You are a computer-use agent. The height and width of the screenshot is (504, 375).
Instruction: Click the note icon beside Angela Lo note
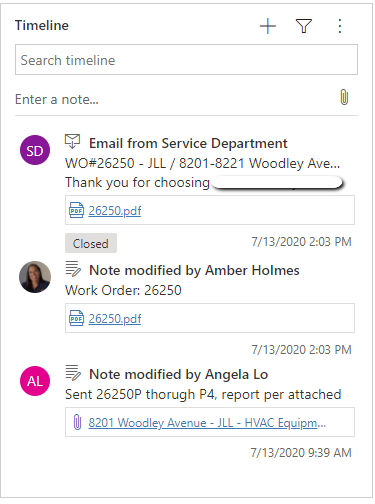pyautogui.click(x=73, y=373)
